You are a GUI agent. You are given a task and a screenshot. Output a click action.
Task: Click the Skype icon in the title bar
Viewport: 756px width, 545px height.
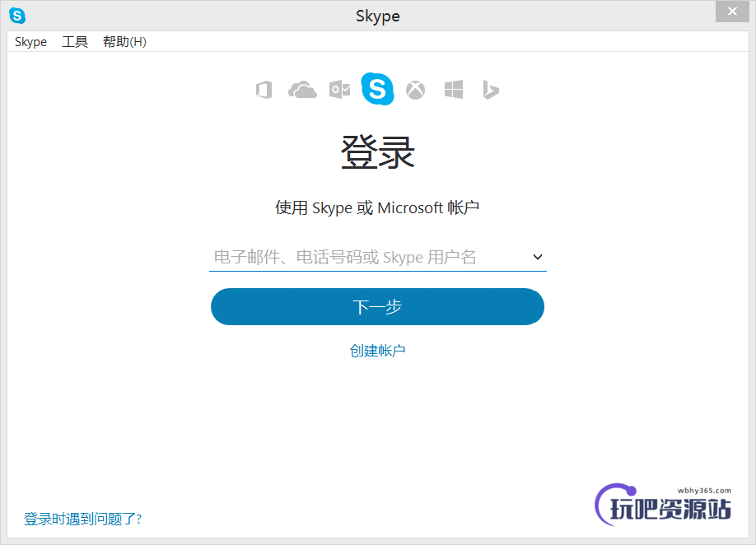tap(17, 16)
